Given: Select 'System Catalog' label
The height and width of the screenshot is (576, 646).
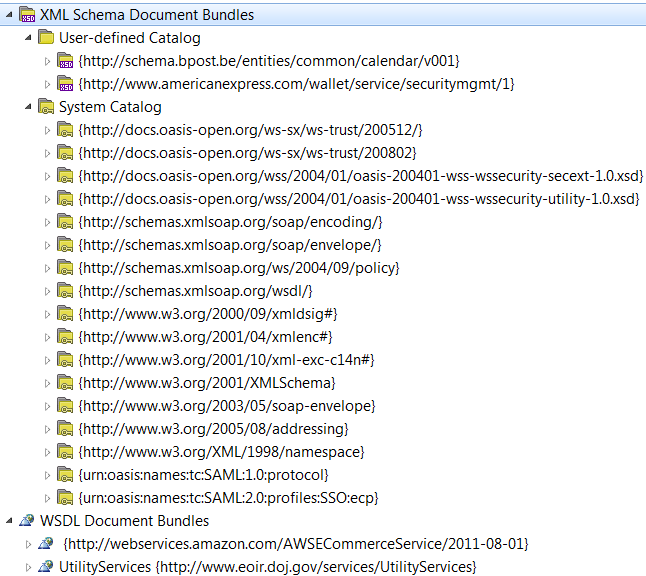Looking at the screenshot, I should pos(110,107).
